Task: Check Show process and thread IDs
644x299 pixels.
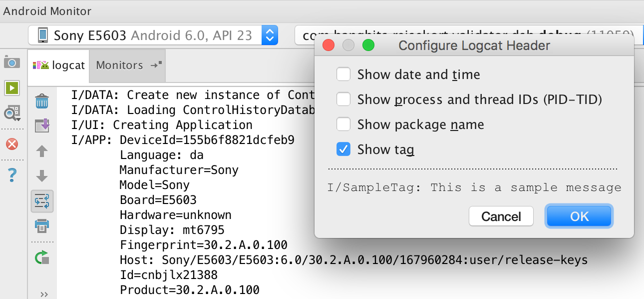Action: click(343, 99)
